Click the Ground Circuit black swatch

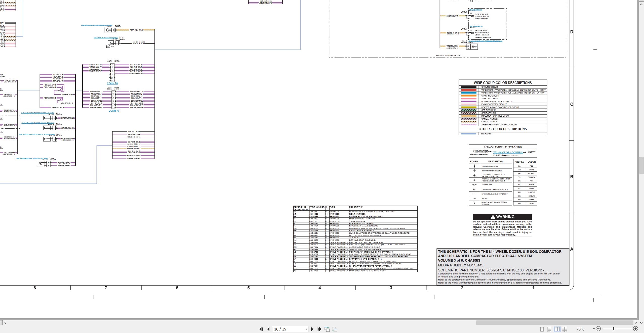tap(469, 87)
